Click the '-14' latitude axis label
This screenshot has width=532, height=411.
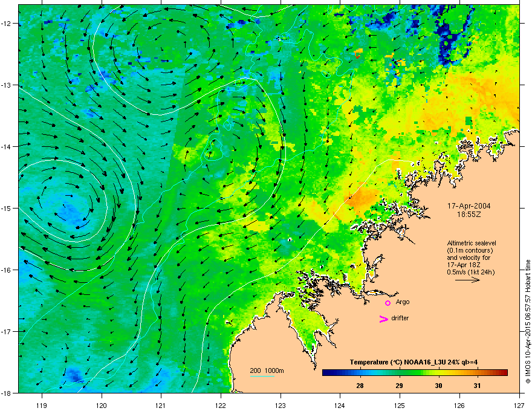tap(7, 146)
